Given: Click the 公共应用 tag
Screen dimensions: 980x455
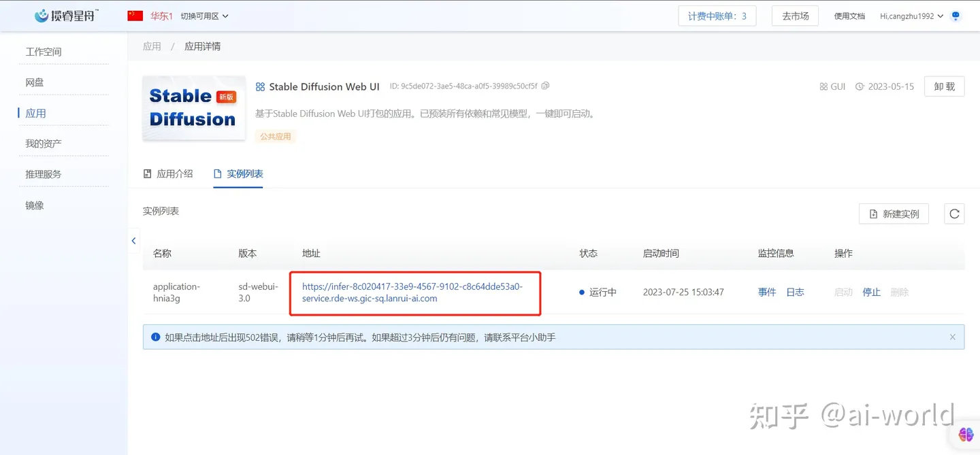Looking at the screenshot, I should point(276,136).
